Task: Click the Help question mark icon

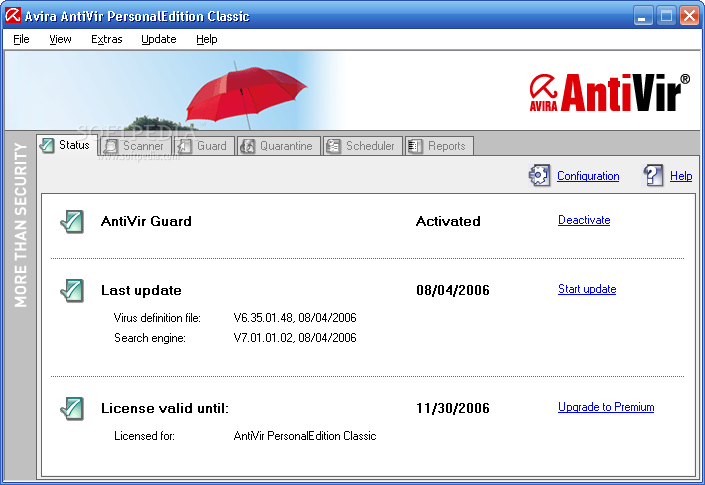Action: pyautogui.click(x=653, y=176)
